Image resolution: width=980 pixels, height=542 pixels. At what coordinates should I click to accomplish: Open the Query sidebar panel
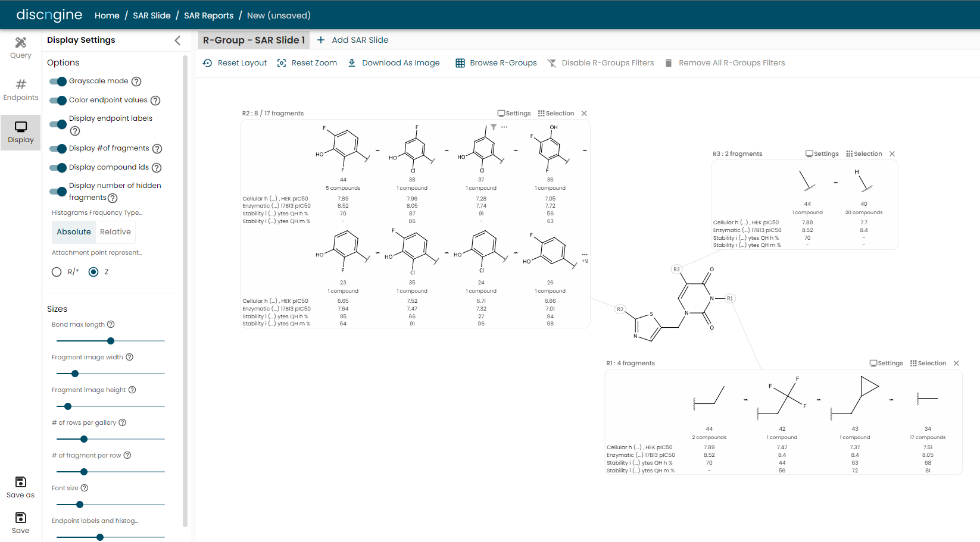pyautogui.click(x=21, y=48)
